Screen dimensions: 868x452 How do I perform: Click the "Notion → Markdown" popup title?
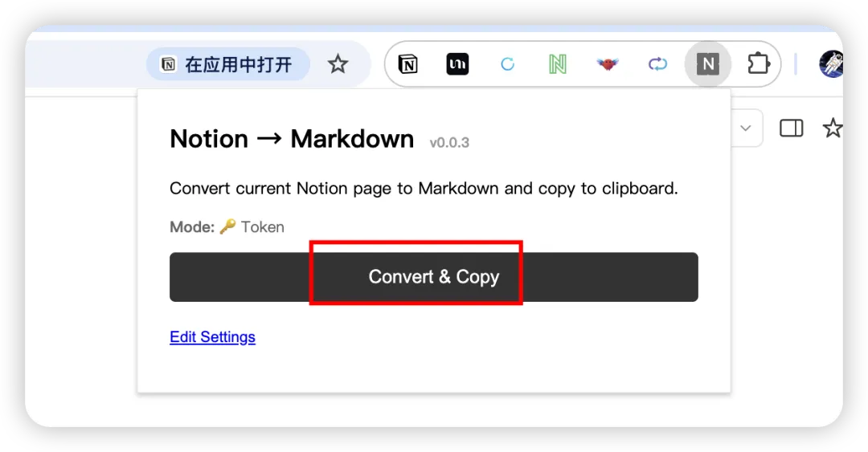pyautogui.click(x=292, y=139)
